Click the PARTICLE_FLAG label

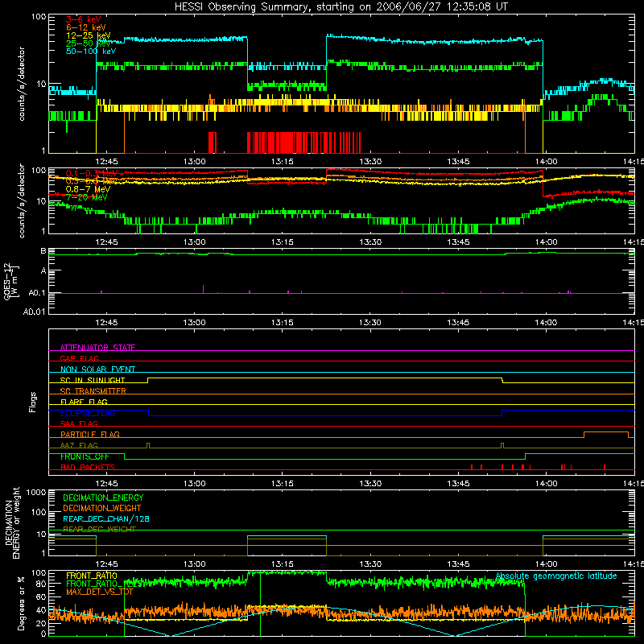tap(90, 435)
